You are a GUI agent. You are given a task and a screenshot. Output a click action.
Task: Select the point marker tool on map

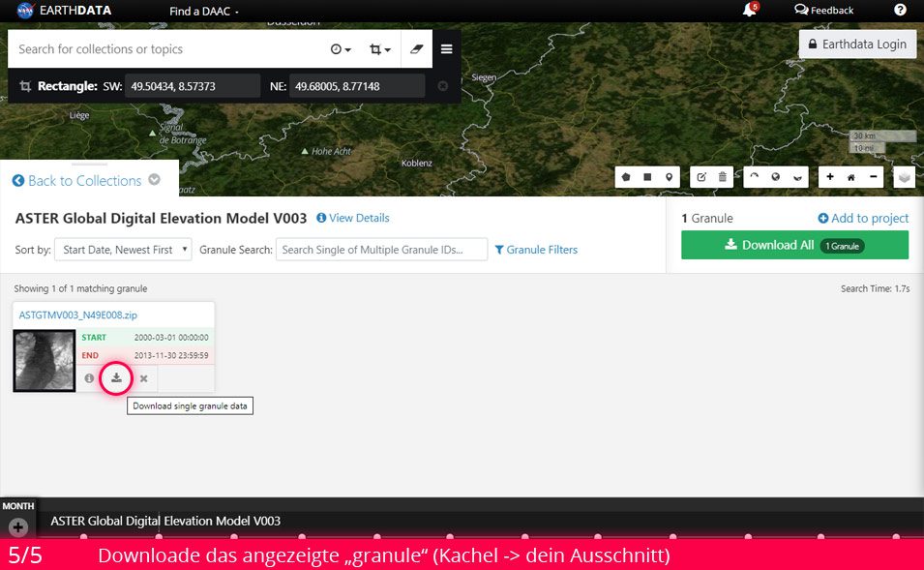click(669, 177)
